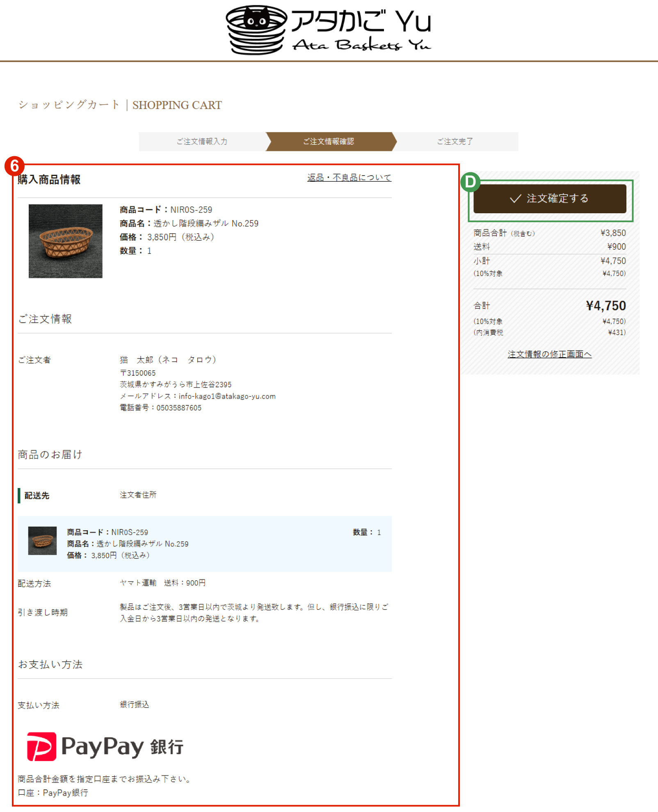Select the ご注文完了 step
Image resolution: width=658 pixels, height=812 pixels.
click(455, 141)
